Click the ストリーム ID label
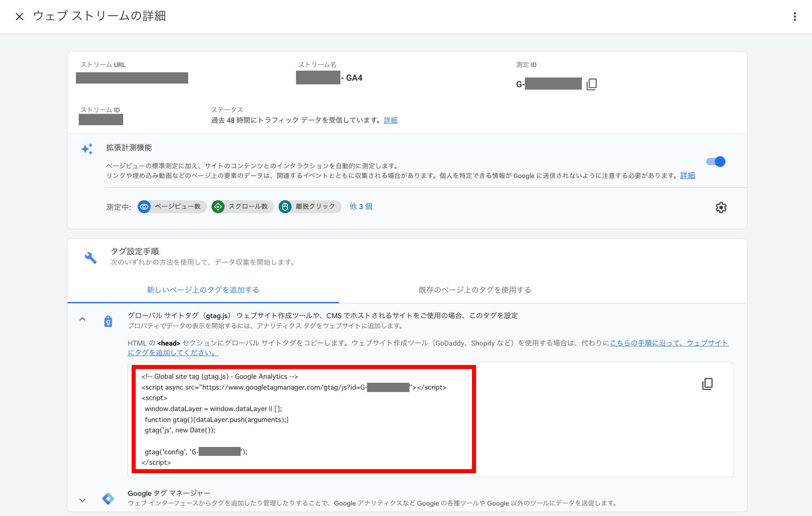This screenshot has width=812, height=516. [x=100, y=110]
